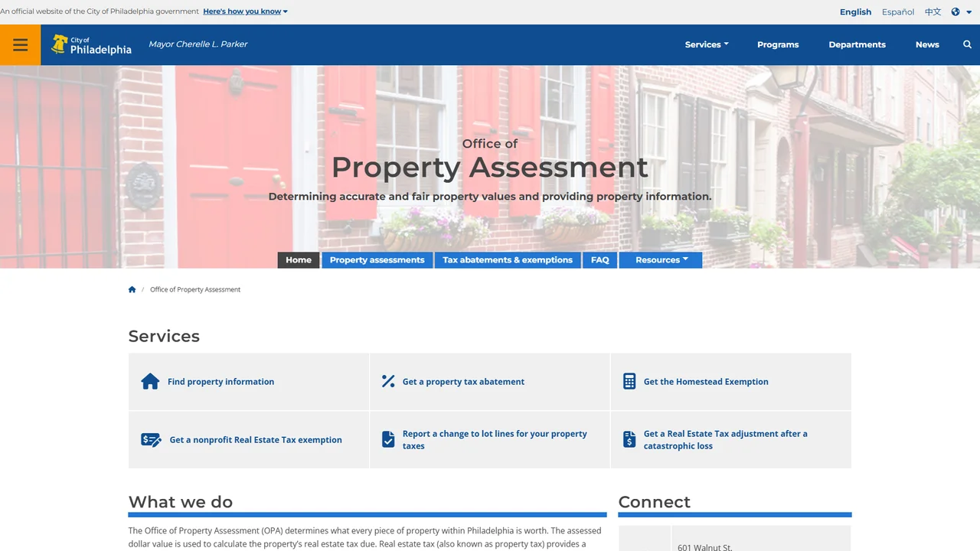980x551 pixels.
Task: Select the Home tab
Action: click(x=299, y=260)
